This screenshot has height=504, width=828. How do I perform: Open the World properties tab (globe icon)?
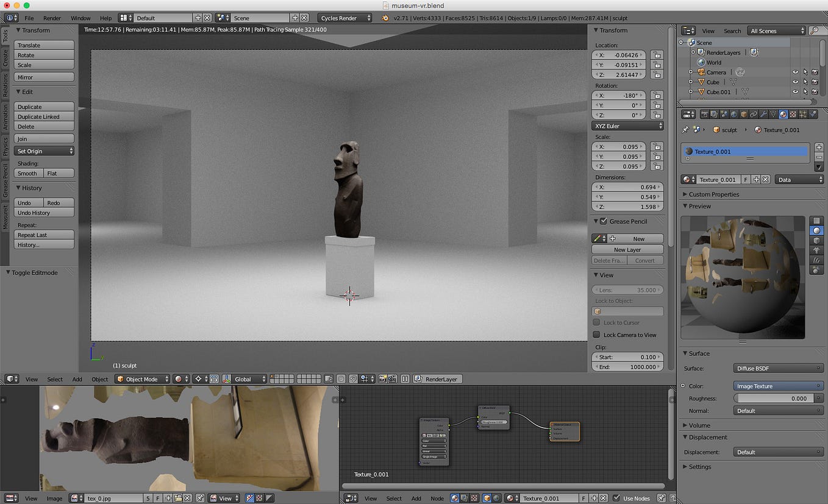[x=734, y=114]
